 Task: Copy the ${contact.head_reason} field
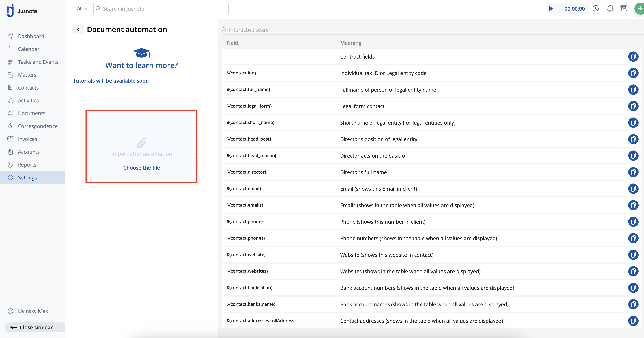pos(633,156)
